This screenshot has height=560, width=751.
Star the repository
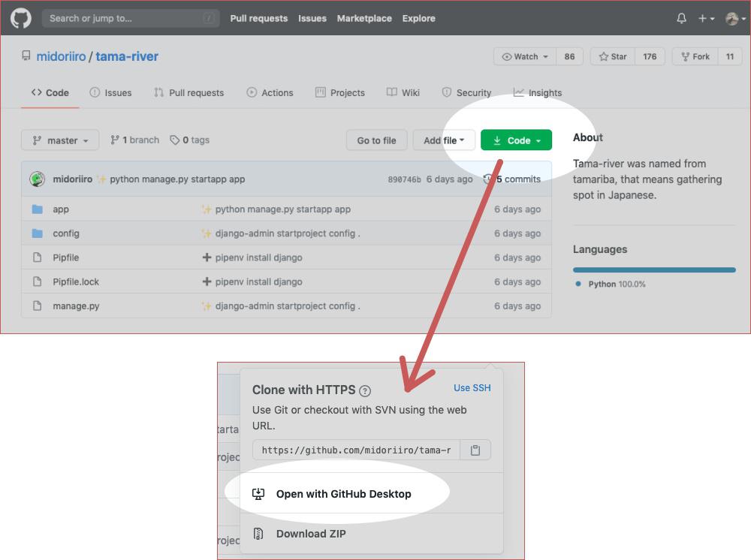click(x=613, y=56)
